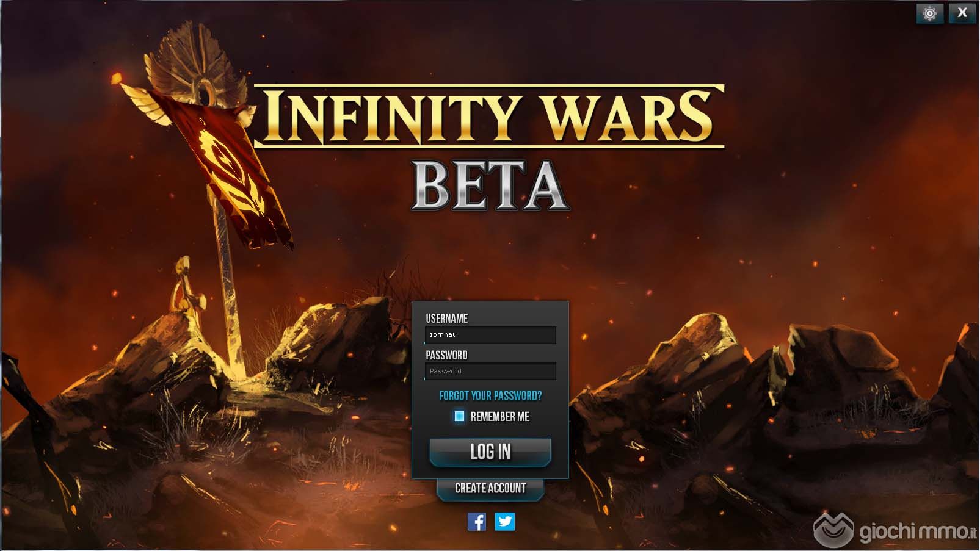The image size is (980, 551).
Task: Click the Username label
Action: (447, 319)
